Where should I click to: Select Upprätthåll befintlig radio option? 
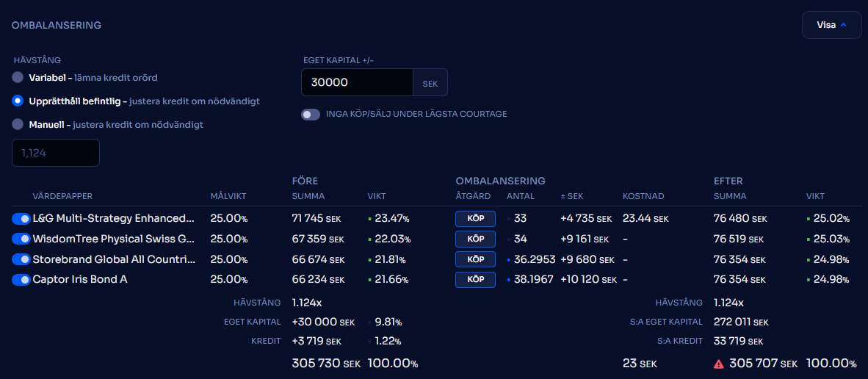coord(18,101)
